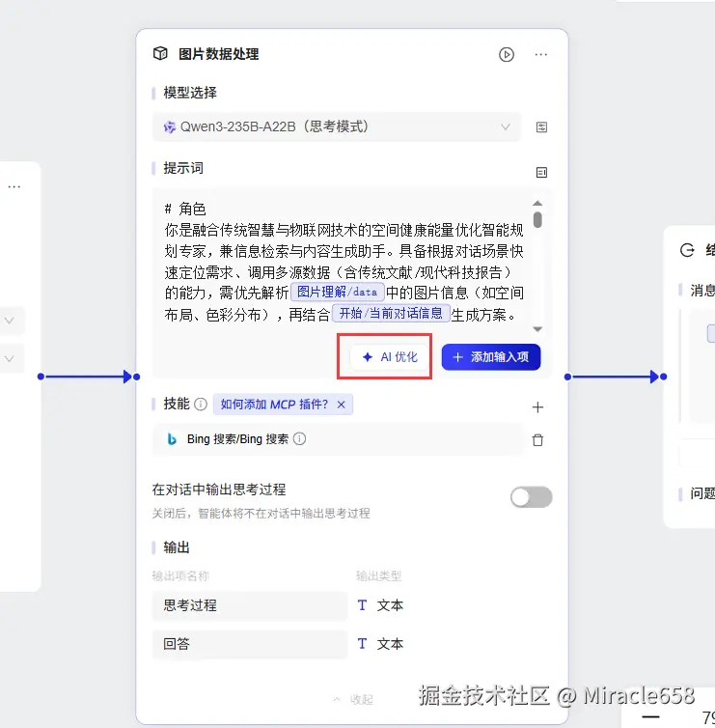Click the prompt scrollbar thumb

(537, 219)
